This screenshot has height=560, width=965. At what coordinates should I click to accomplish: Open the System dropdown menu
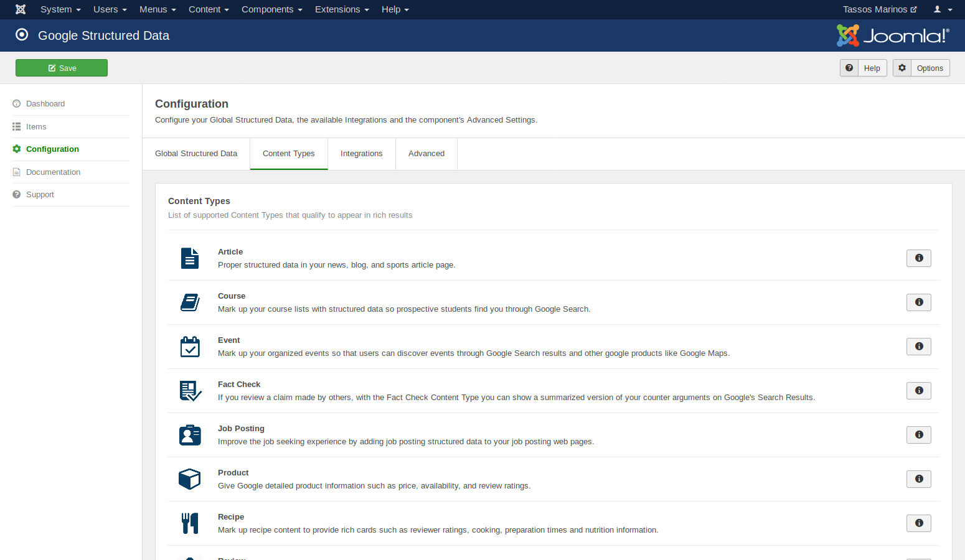coord(60,9)
